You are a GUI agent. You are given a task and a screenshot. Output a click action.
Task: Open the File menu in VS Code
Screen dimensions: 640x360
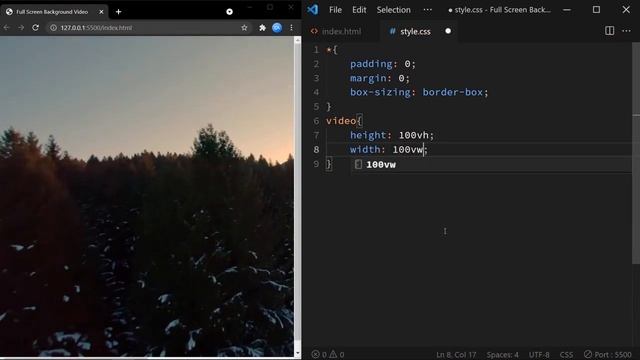click(336, 10)
